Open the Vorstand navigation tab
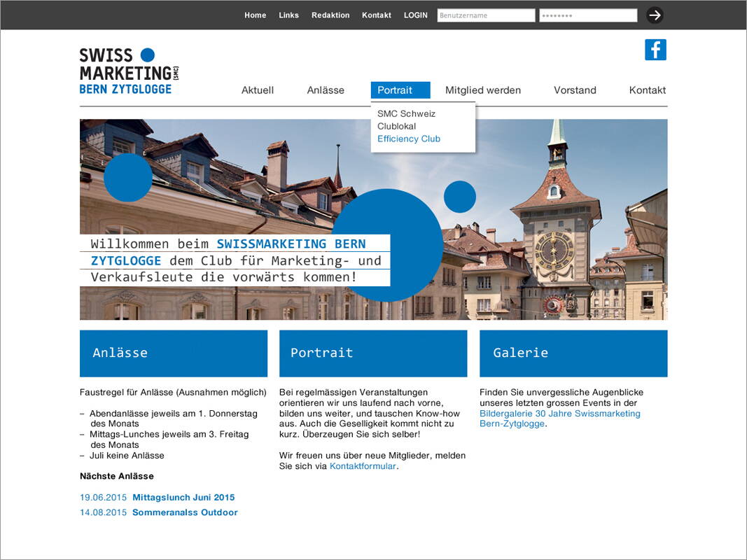Image resolution: width=747 pixels, height=560 pixels. [x=575, y=90]
